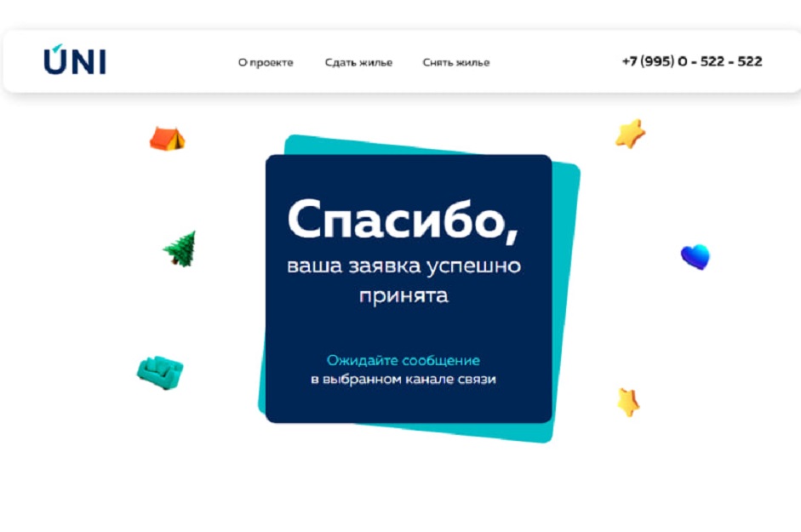Click the teal tick mark above logo's U
The image size is (801, 532).
tap(58, 48)
